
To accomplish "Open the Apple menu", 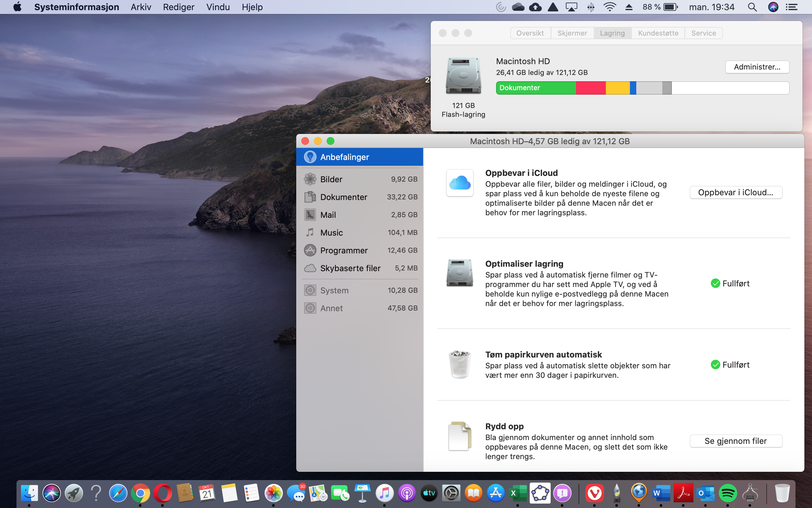I will (17, 7).
